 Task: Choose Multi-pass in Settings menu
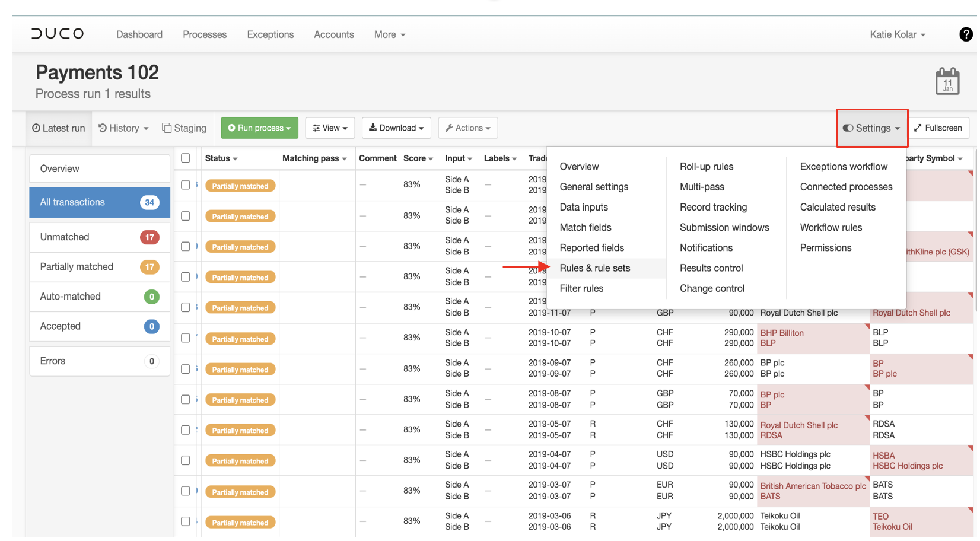click(x=702, y=187)
